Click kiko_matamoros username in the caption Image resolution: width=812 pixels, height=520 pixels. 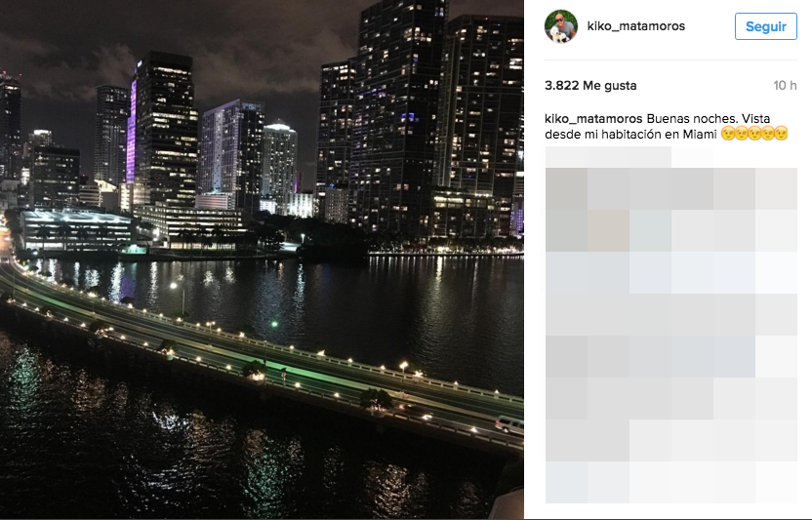click(593, 119)
